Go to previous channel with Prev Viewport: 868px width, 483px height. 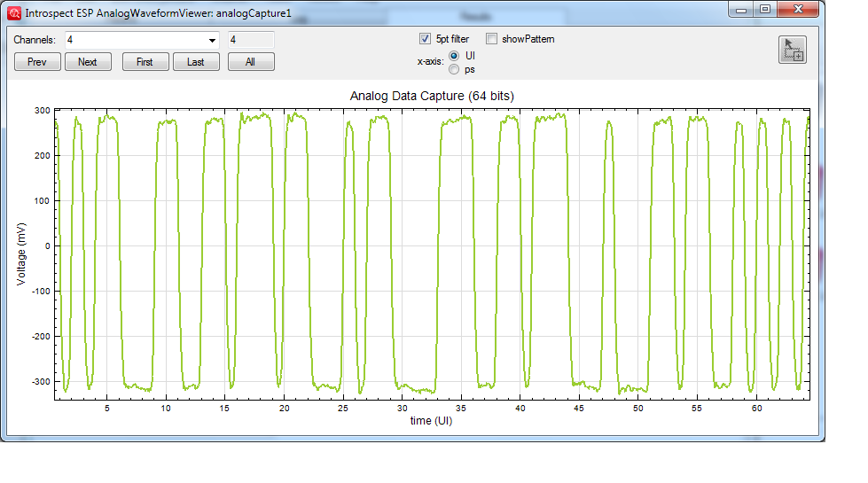click(37, 62)
